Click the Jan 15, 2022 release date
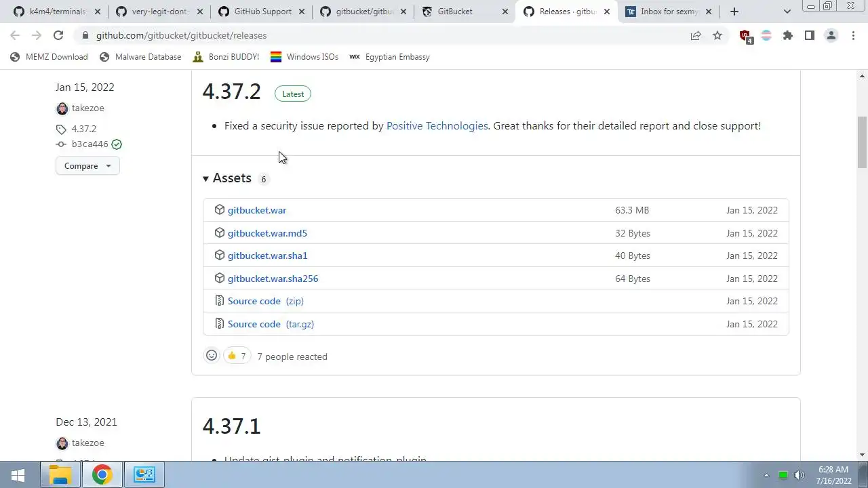Screen dimensions: 868x488 (85, 87)
